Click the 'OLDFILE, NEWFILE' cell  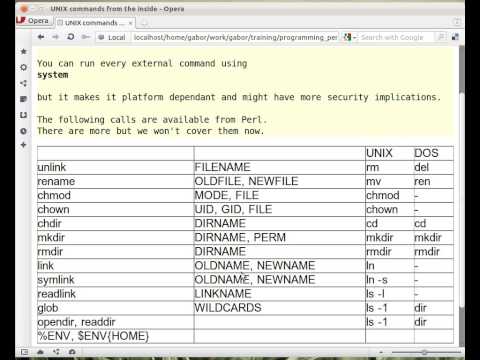tap(280, 181)
